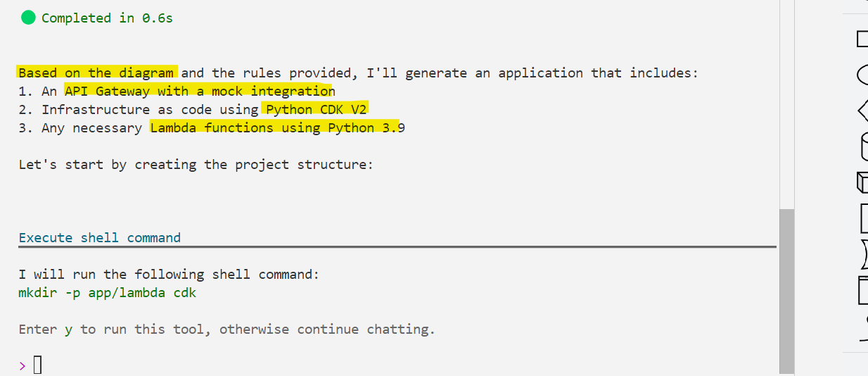
Task: Select the actor stick-figure shape at palette bottom
Action: [x=864, y=321]
